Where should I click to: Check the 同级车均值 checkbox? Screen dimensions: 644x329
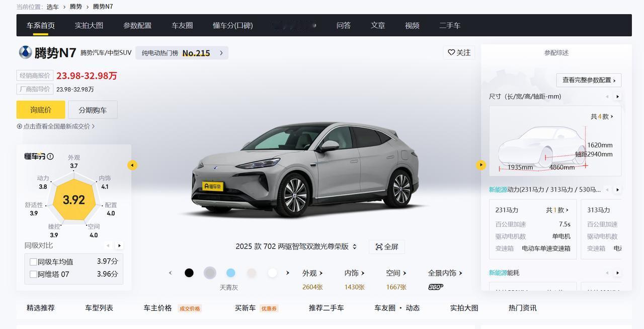(x=33, y=262)
